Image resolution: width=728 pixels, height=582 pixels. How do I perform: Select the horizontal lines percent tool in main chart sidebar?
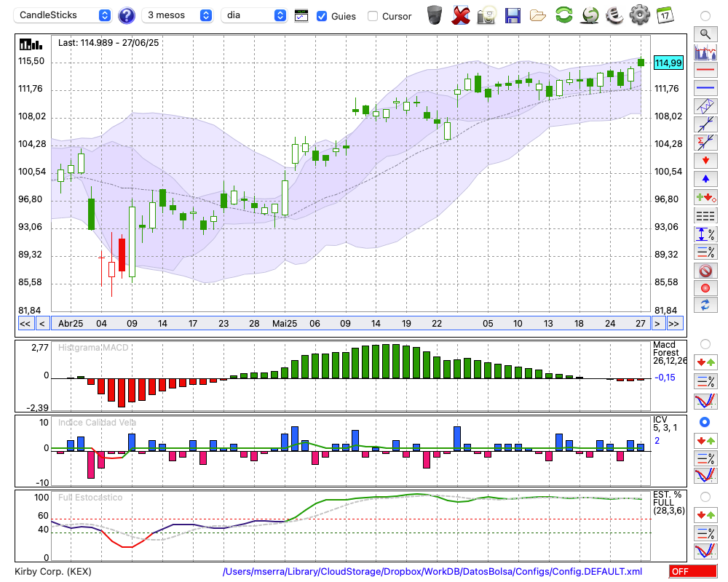coord(705,252)
